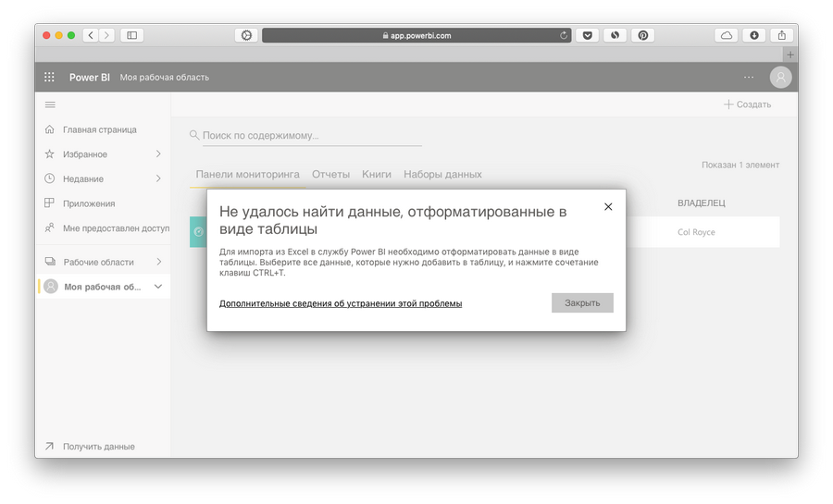Open Safari downloads button
This screenshot has height=504, width=833.
pyautogui.click(x=753, y=35)
